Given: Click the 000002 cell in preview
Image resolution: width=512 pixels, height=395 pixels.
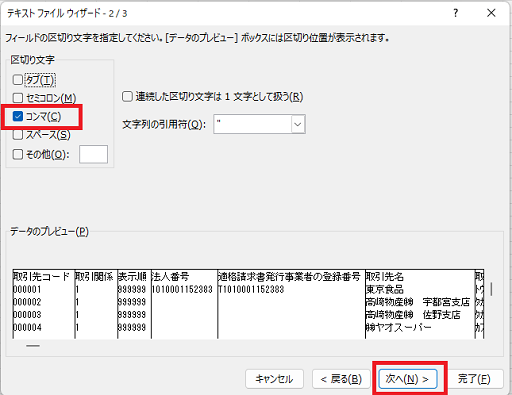Looking at the screenshot, I should [27, 302].
